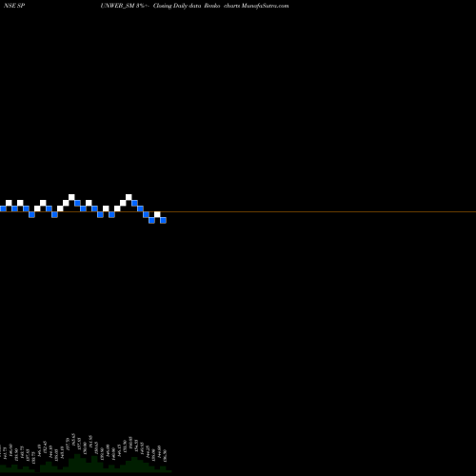This screenshot has width=476, height=476.
Task: Select the final rightmost blue Renko brick
Action: tap(163, 220)
